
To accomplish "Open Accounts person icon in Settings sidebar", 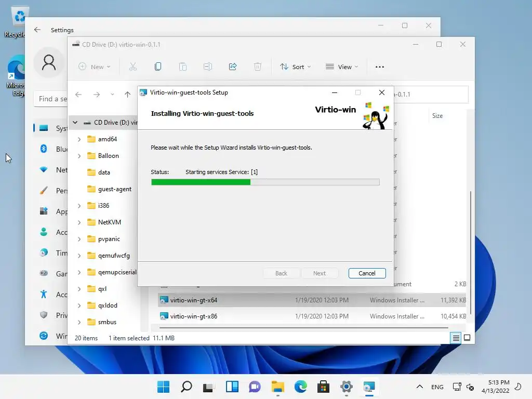I will pyautogui.click(x=44, y=232).
